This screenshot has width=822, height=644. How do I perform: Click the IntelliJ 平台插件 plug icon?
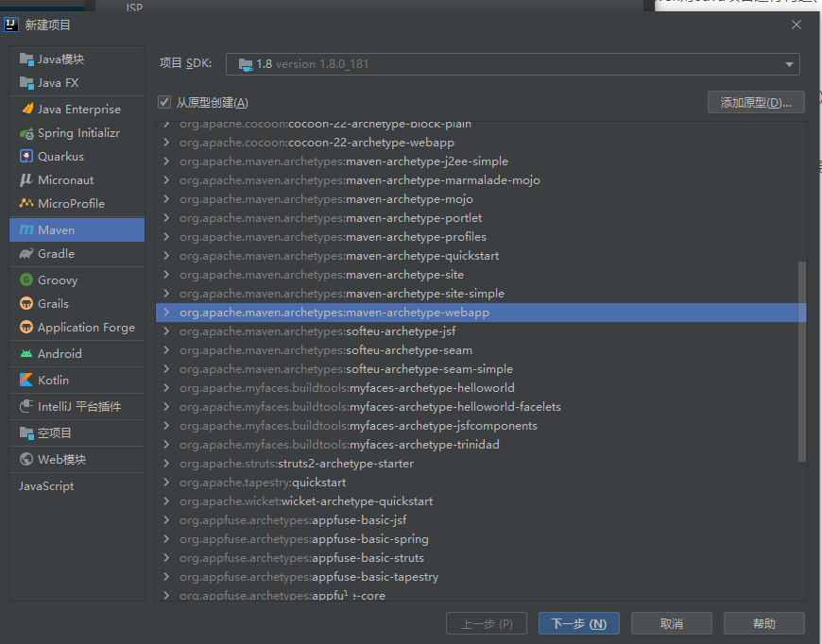coord(26,406)
